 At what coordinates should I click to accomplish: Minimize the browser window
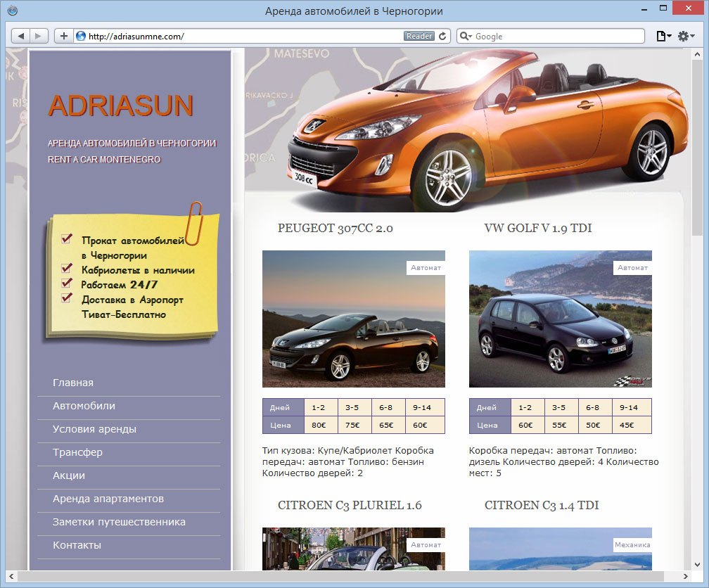[x=644, y=9]
